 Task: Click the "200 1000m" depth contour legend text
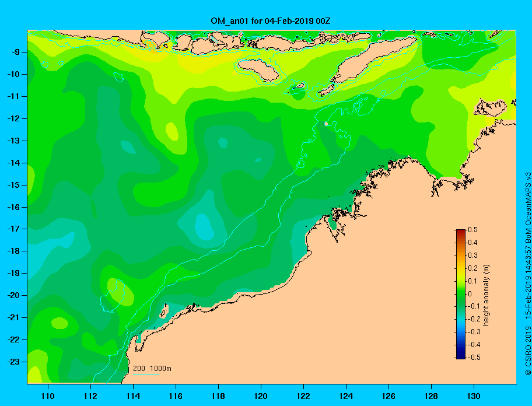click(x=152, y=369)
